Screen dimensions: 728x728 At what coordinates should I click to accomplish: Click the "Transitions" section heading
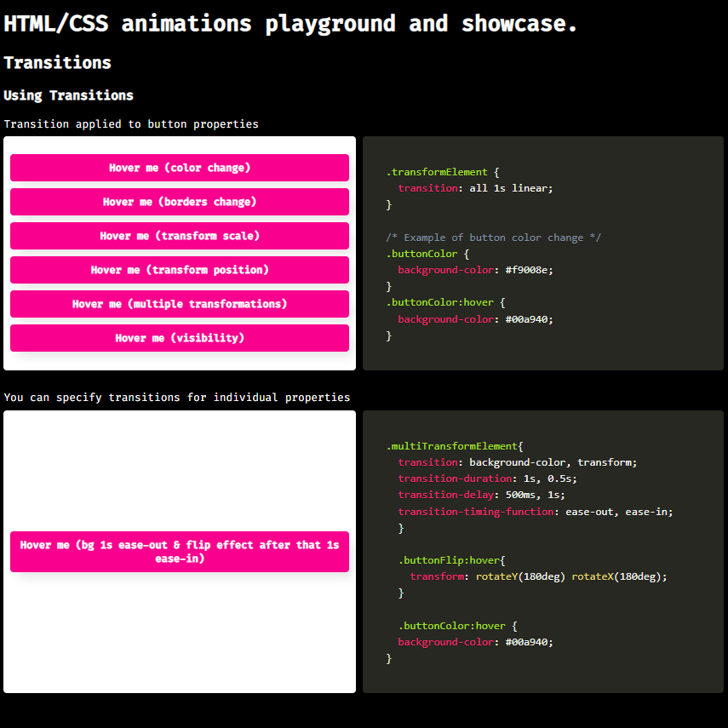(57, 62)
